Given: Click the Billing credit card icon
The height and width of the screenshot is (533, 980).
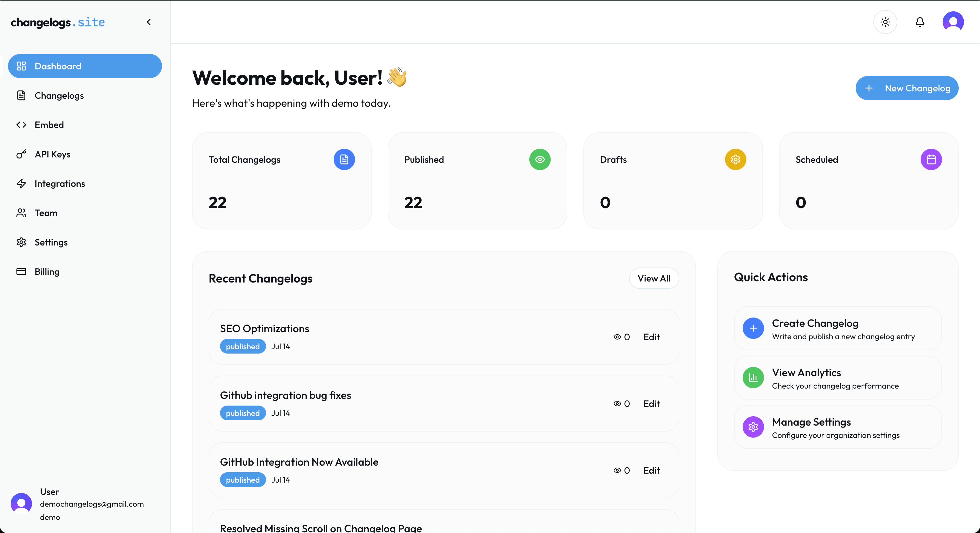Looking at the screenshot, I should [21, 272].
